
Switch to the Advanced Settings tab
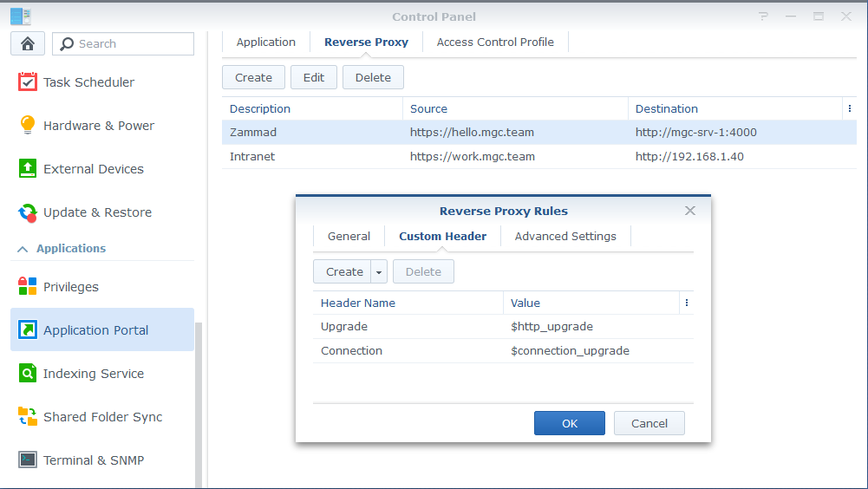565,237
